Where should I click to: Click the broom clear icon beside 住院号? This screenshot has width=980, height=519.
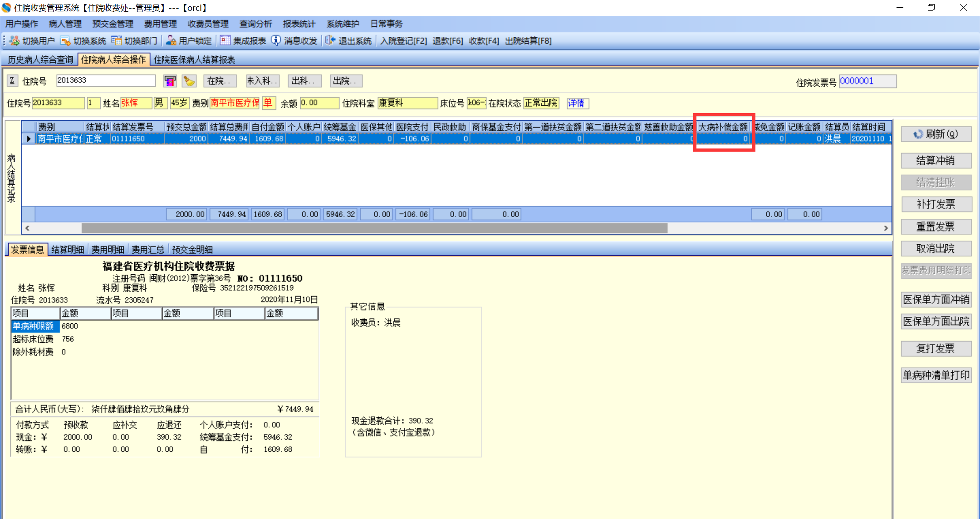pyautogui.click(x=189, y=81)
